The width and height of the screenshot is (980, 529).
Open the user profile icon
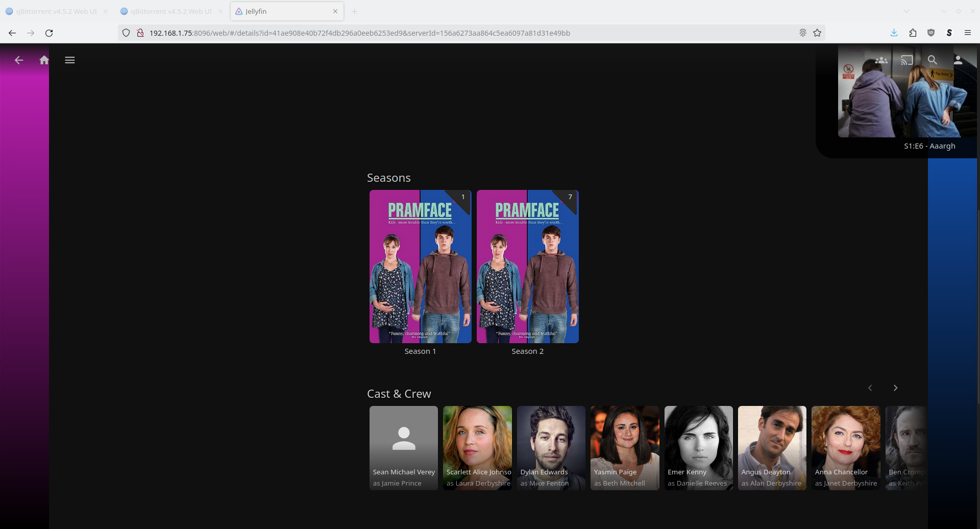tap(958, 60)
